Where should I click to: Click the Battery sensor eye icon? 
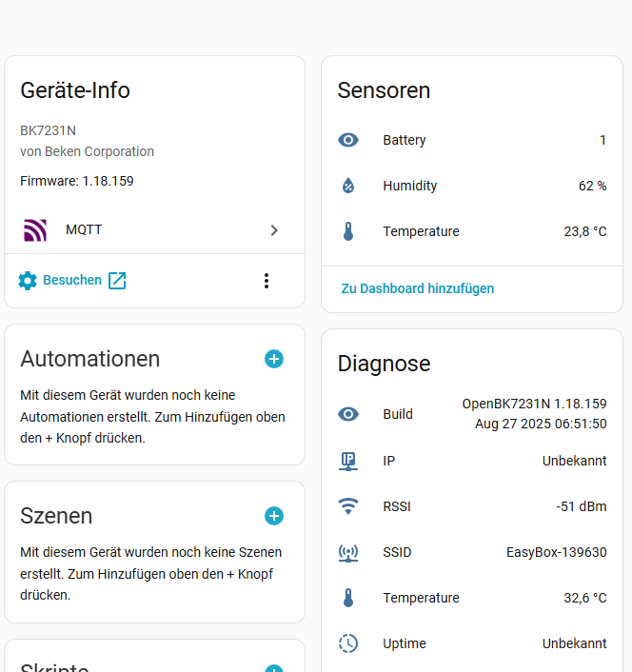[348, 140]
